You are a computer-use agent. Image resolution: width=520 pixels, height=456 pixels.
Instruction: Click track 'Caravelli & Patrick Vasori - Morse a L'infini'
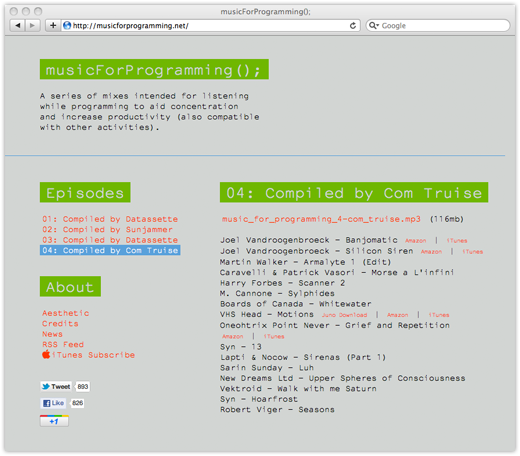337,272
